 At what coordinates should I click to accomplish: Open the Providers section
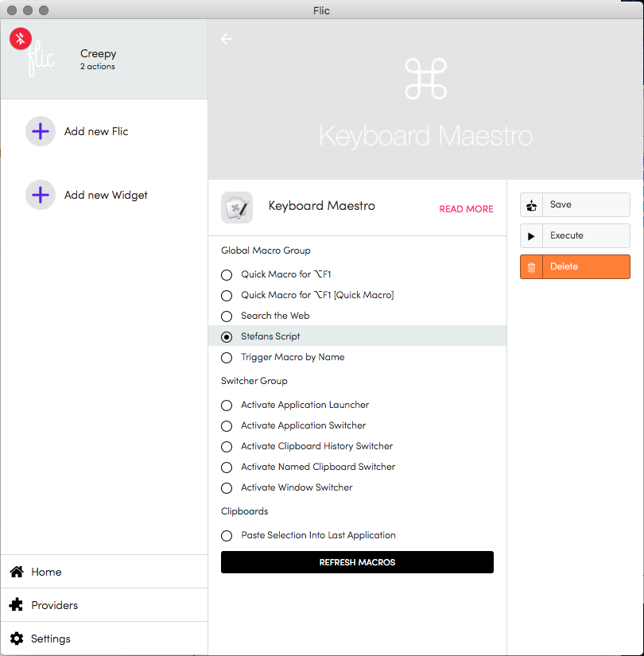pyautogui.click(x=104, y=605)
